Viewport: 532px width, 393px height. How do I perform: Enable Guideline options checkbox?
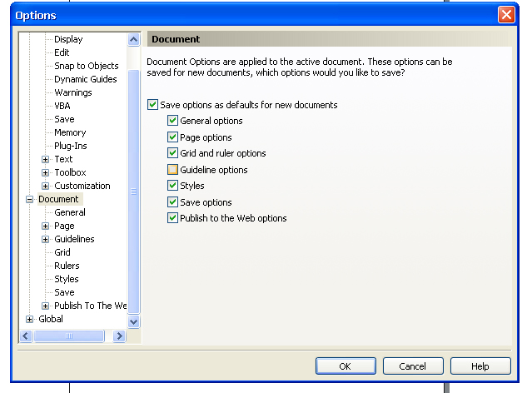[172, 169]
